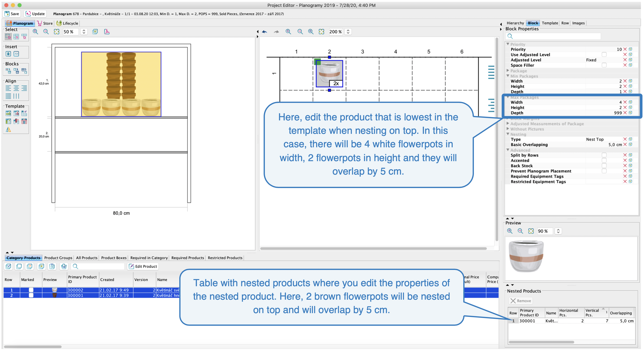This screenshot has height=350, width=644.
Task: Expand Adjusted Measurements of Package section
Action: 508,123
